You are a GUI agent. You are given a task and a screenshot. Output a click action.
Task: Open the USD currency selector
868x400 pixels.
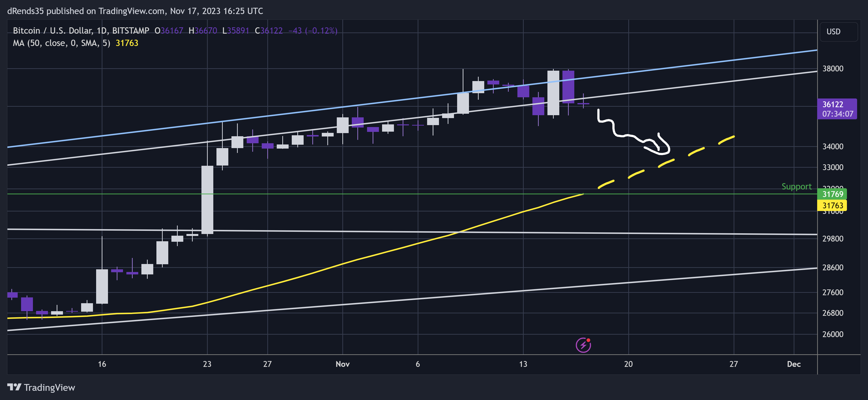click(838, 32)
